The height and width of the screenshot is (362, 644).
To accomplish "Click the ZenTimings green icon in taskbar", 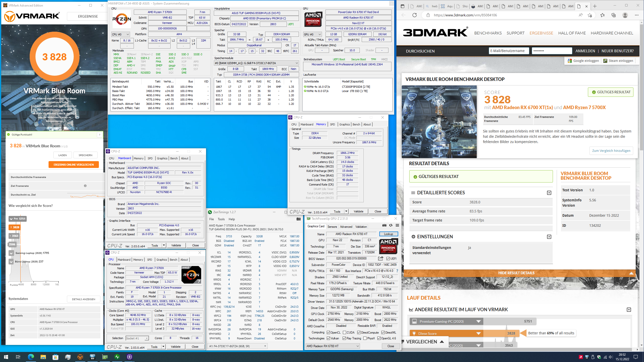I will 117,357.
